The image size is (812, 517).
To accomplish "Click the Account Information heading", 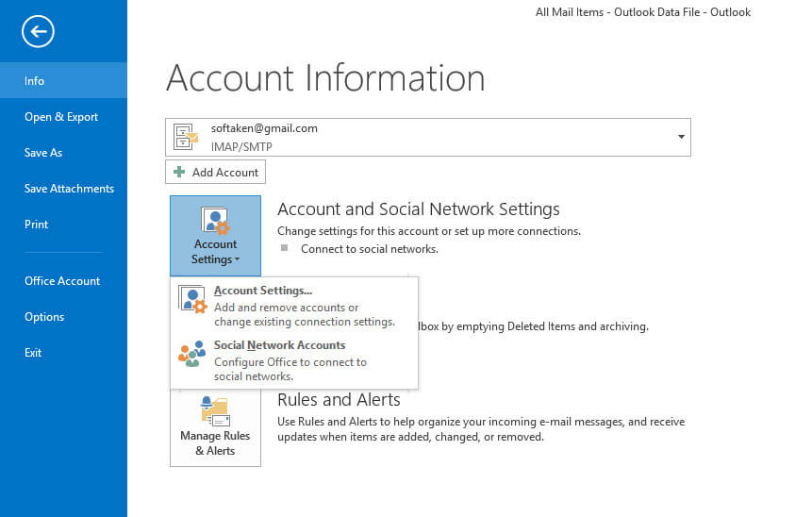I will (x=325, y=78).
